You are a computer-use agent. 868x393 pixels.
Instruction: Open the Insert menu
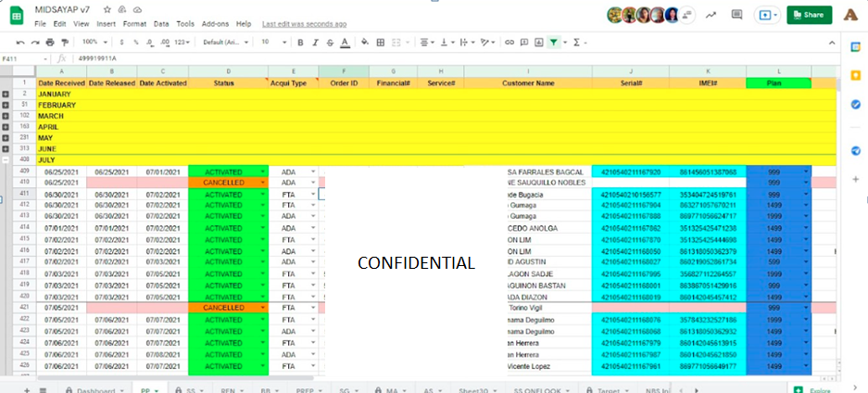(106, 24)
